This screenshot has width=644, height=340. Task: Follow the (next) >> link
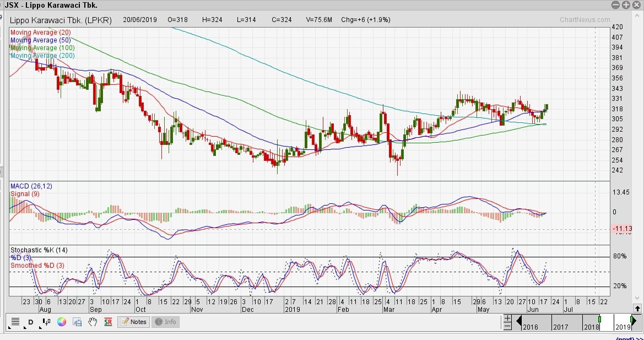pyautogui.click(x=630, y=338)
